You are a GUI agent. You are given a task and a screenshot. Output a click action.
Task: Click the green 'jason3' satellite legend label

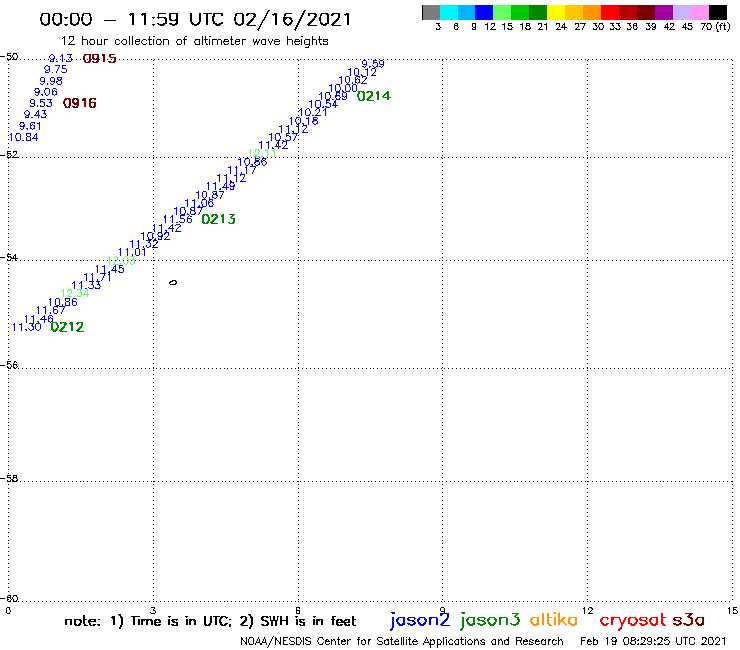click(x=490, y=620)
